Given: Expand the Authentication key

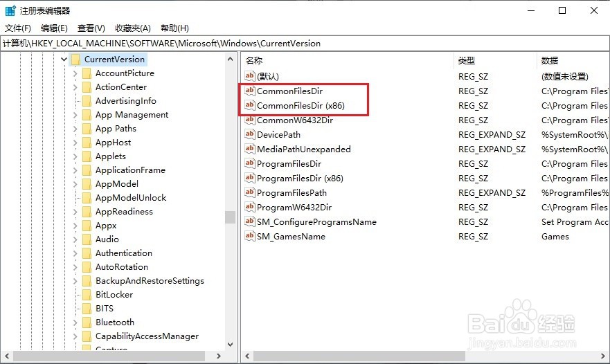Looking at the screenshot, I should coord(75,253).
